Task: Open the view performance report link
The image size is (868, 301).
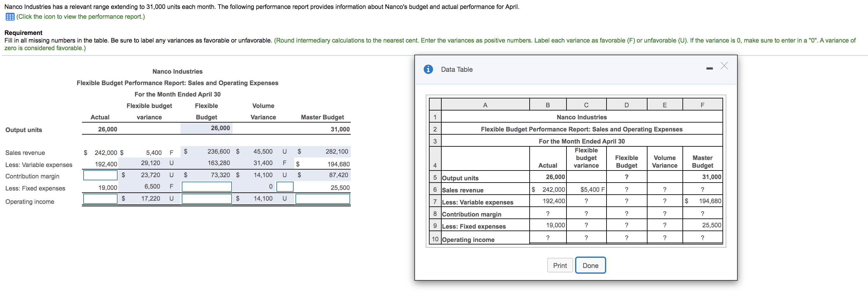Action: tap(80, 17)
